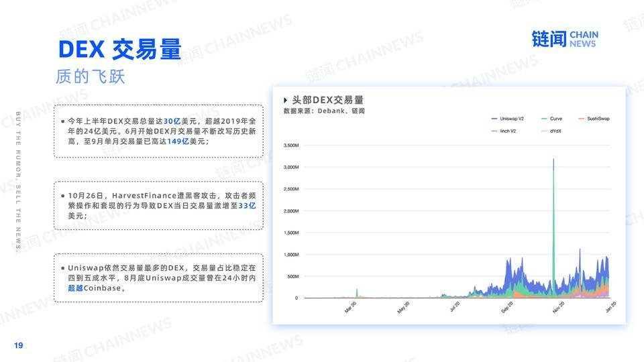Click the triangle before 头部DEX交易量
This screenshot has width=644, height=362.
click(x=286, y=100)
